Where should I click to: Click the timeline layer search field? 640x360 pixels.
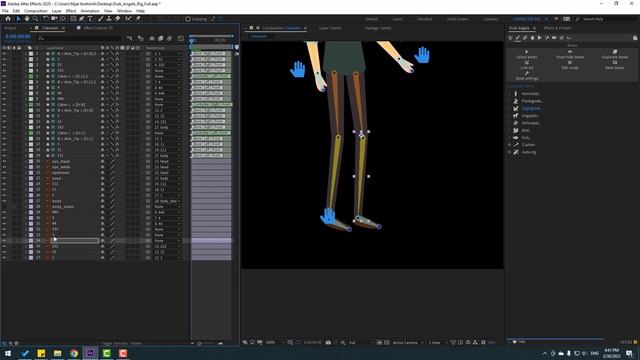(80, 38)
